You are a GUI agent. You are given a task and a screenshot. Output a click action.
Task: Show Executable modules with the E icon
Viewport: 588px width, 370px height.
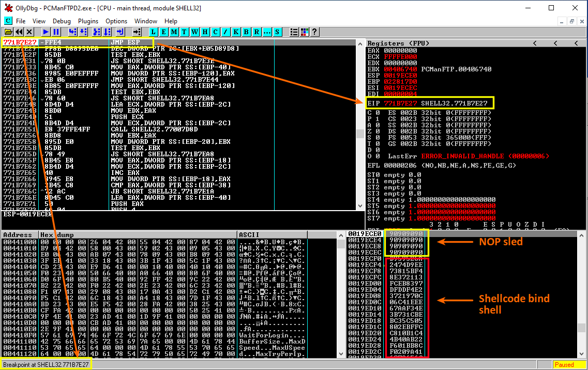pyautogui.click(x=163, y=32)
